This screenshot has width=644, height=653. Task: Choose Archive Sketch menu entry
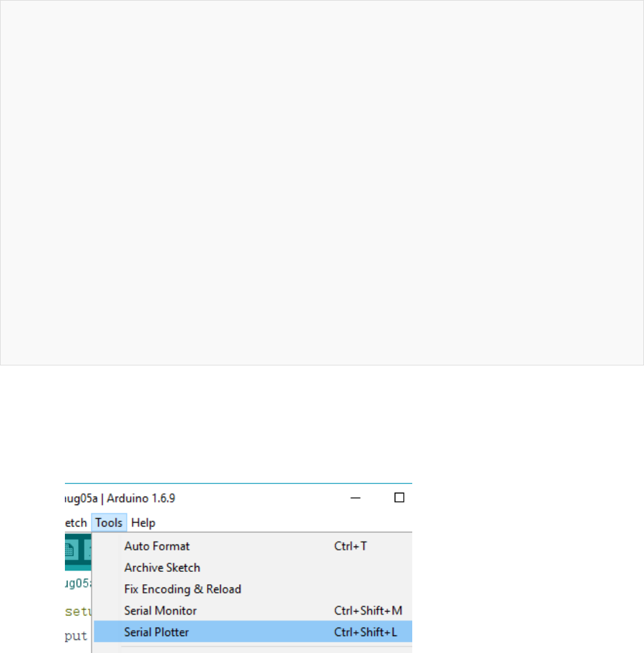click(162, 567)
